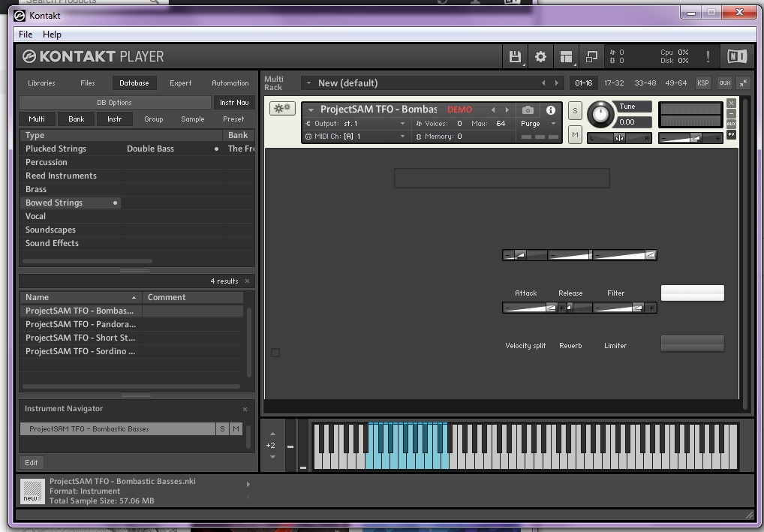Open the New (default) multi dropdown
The height and width of the screenshot is (532, 764).
tap(308, 83)
